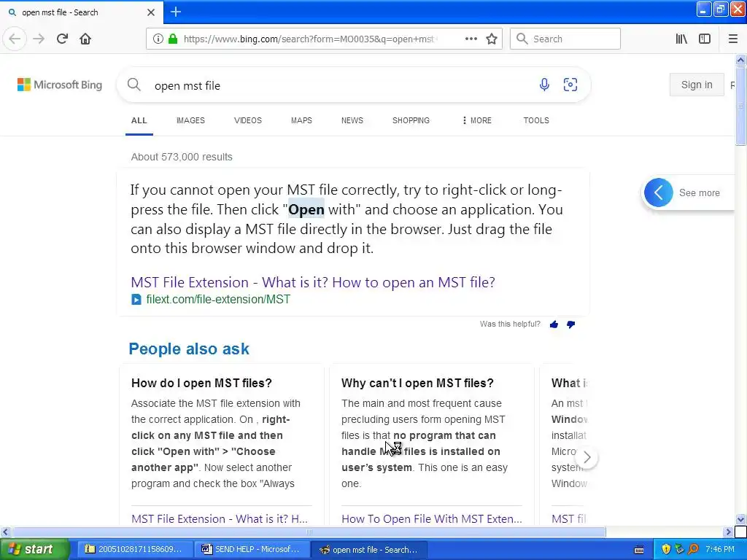Image resolution: width=747 pixels, height=560 pixels.
Task: Switch to the IMAGES tab
Action: [x=190, y=120]
